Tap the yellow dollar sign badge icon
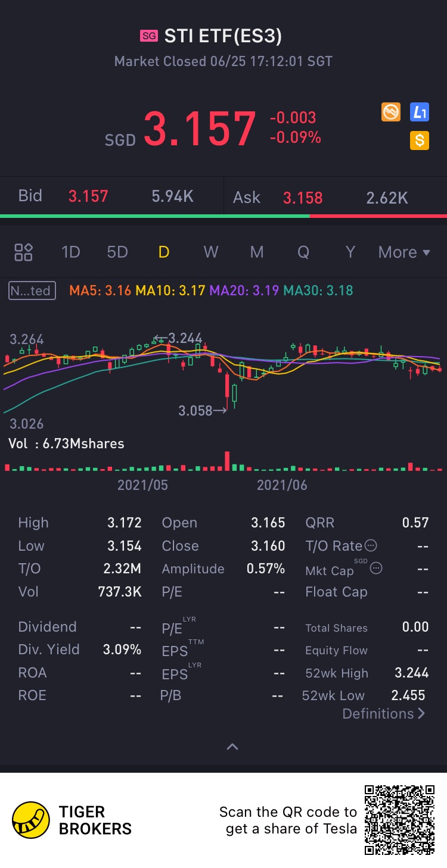447x868 pixels. [x=420, y=140]
